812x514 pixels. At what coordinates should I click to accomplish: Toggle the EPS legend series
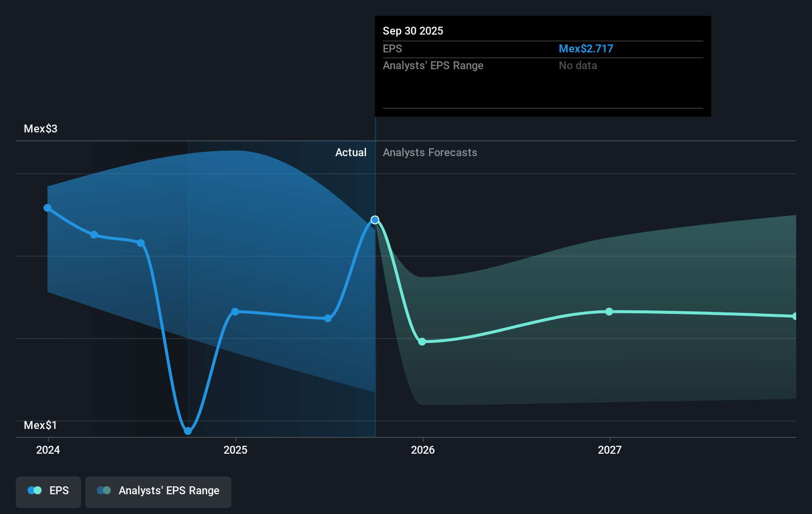(48, 492)
